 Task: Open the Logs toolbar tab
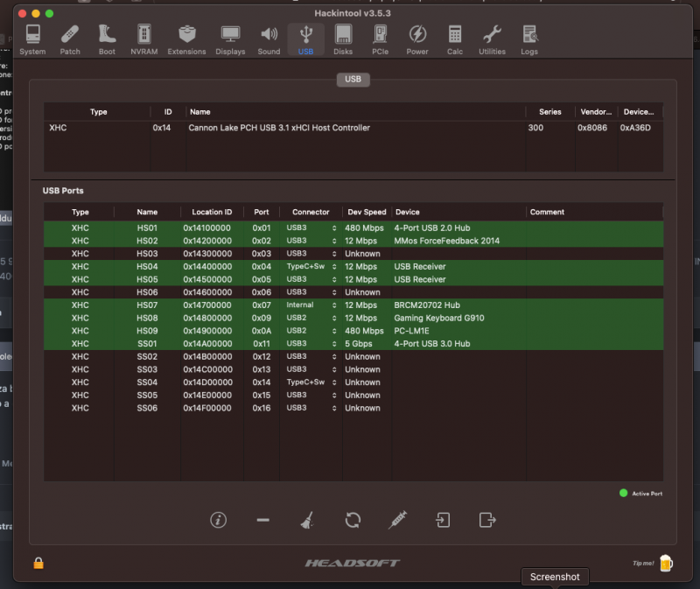[x=529, y=39]
